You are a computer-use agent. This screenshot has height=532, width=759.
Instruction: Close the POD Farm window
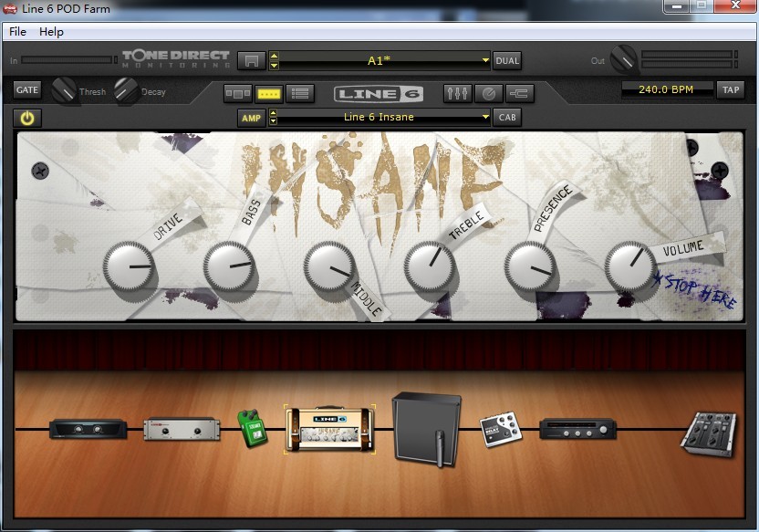tap(736, 6)
